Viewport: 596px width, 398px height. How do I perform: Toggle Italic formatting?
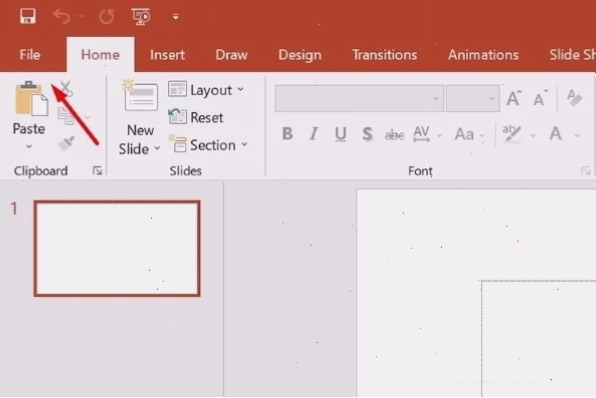tap(314, 134)
